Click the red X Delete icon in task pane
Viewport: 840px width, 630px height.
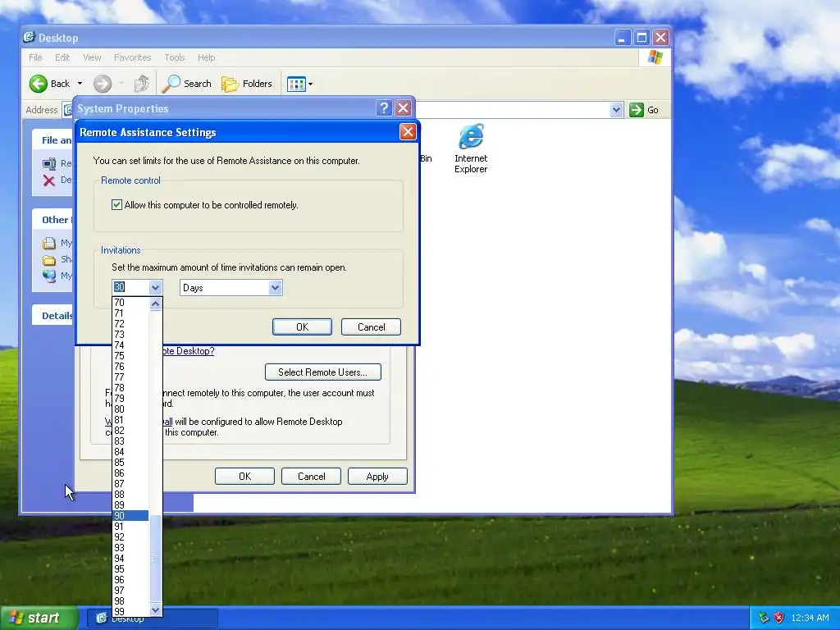coord(49,180)
